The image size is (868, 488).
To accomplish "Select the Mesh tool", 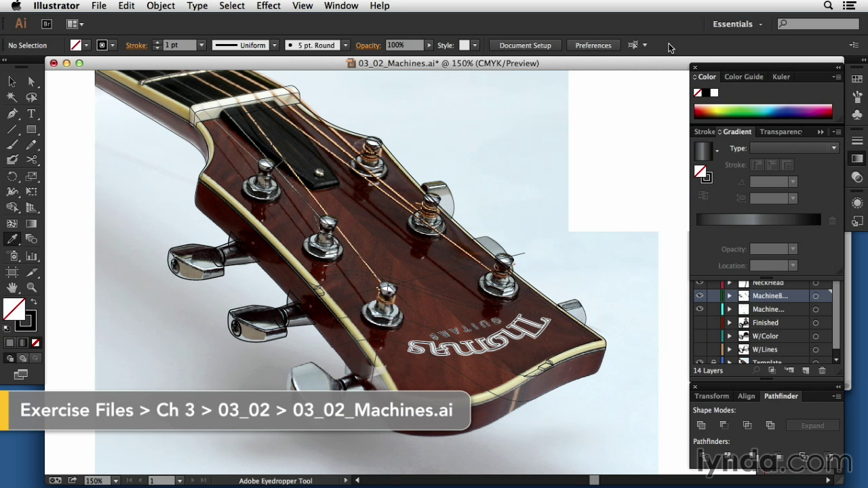I will point(12,224).
